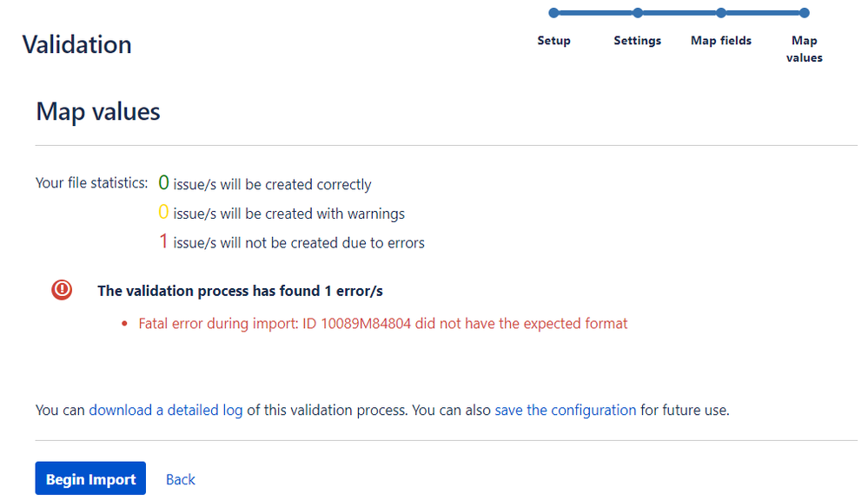Click the yellow zero warnings count
The image size is (868, 500).
tap(163, 212)
